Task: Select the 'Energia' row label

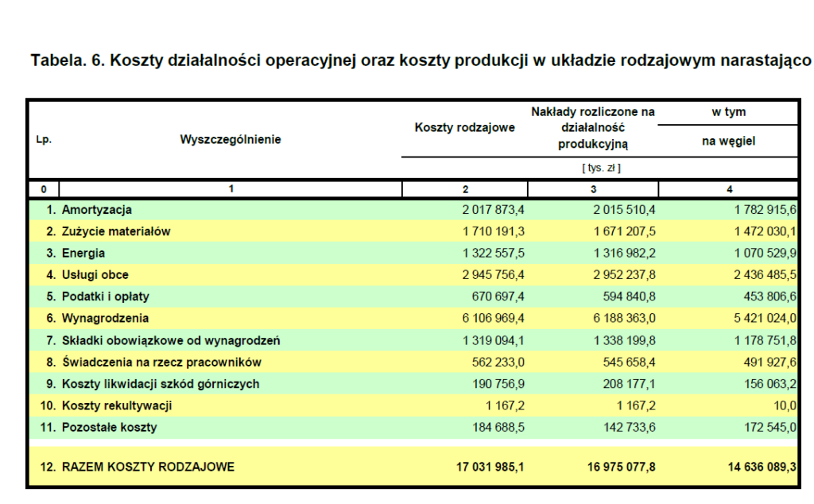Action: tap(83, 254)
